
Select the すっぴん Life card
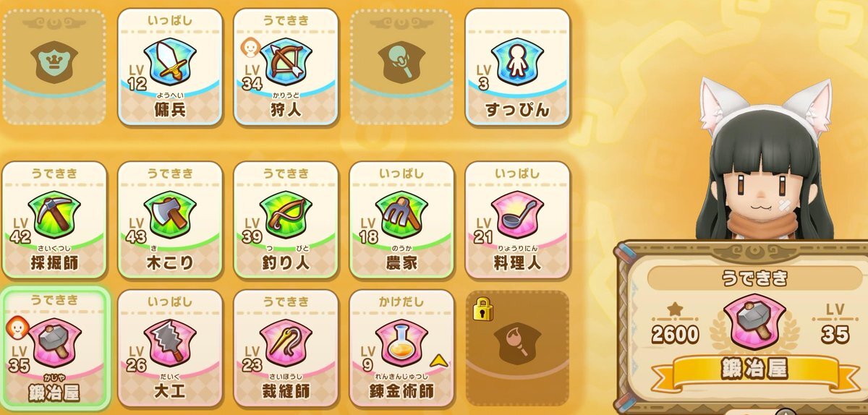[x=516, y=67]
